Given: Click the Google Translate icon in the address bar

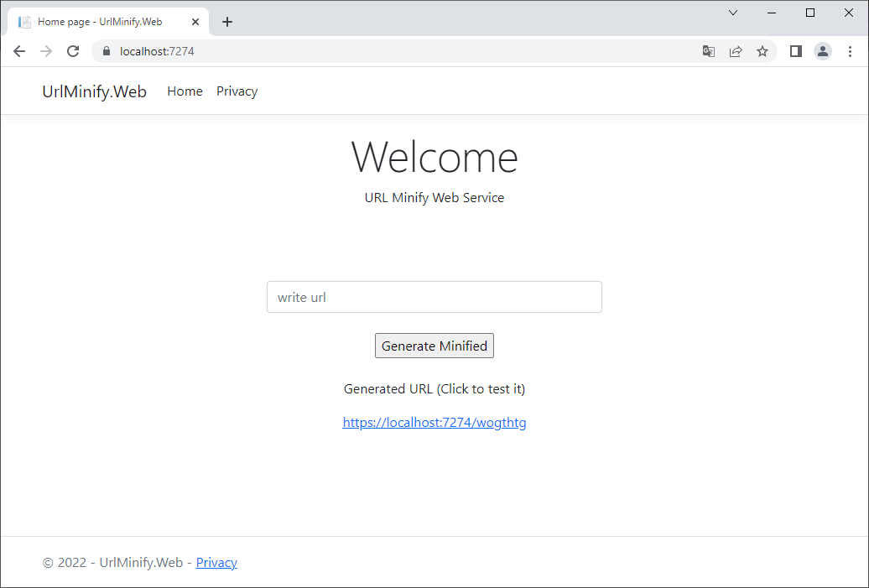Looking at the screenshot, I should [x=709, y=51].
